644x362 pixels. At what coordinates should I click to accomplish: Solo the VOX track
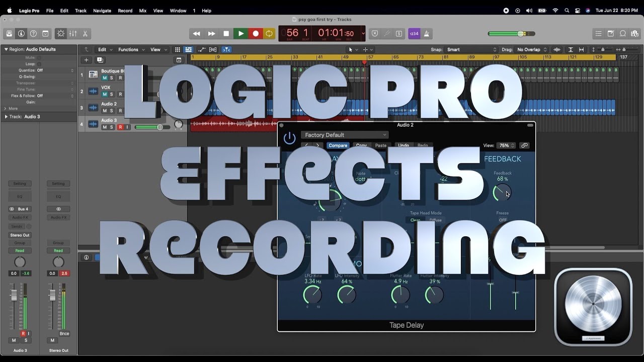(x=112, y=94)
